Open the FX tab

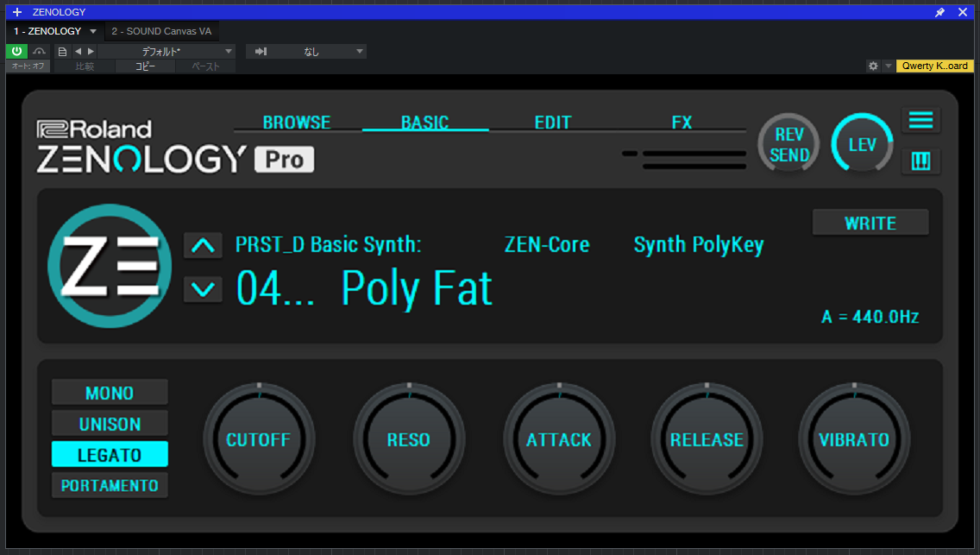click(682, 123)
